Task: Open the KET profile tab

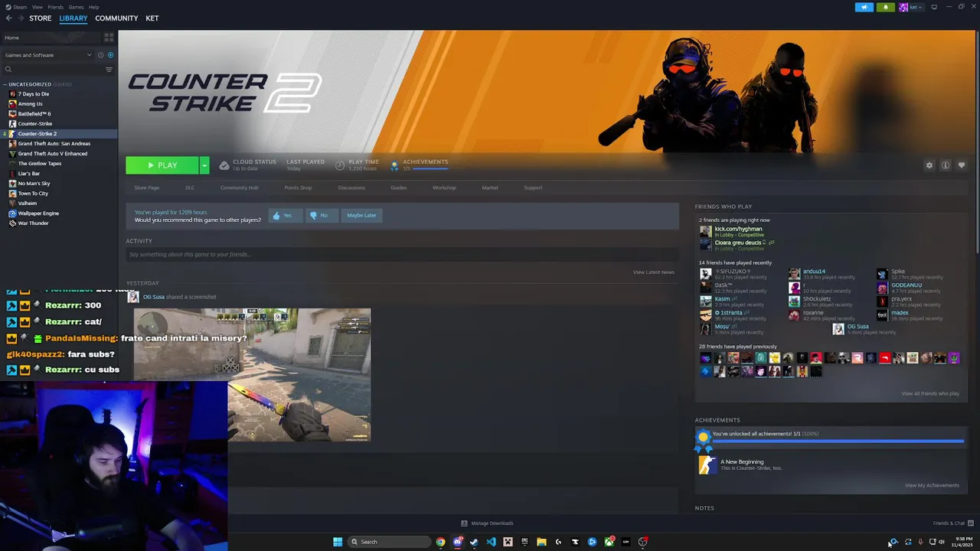Action: point(152,18)
